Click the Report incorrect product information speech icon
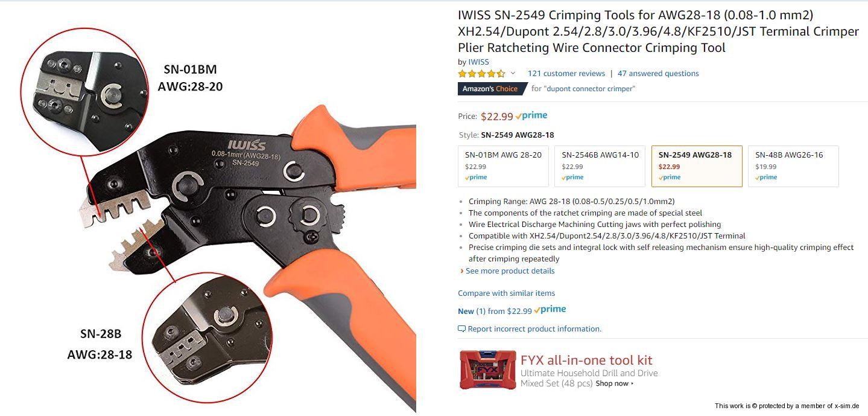Viewport: 868px width, 416px height. pos(461,329)
